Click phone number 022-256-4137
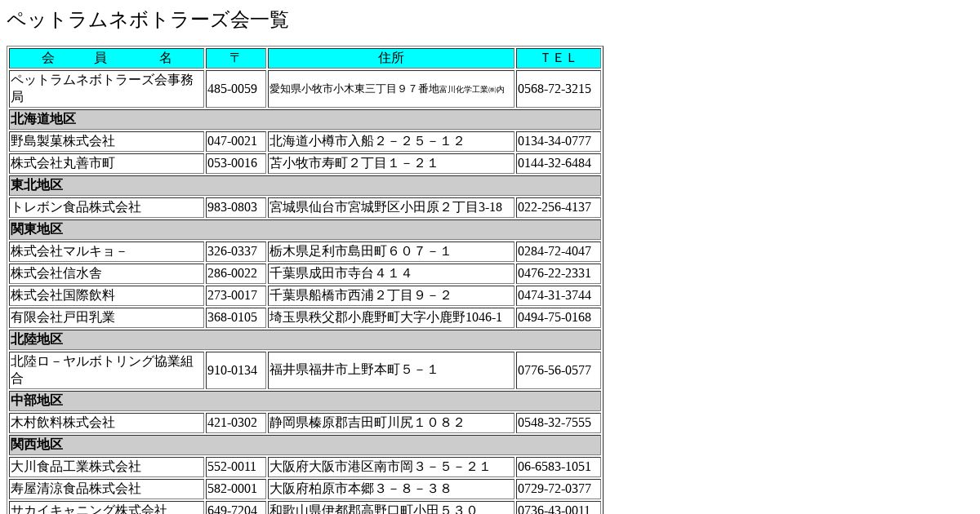The image size is (980, 514). tap(555, 207)
